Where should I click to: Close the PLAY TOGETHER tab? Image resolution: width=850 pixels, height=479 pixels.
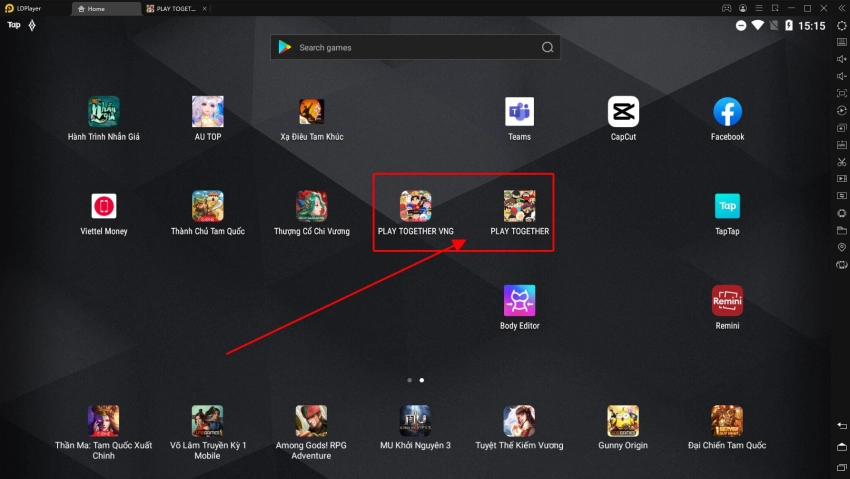[x=204, y=8]
